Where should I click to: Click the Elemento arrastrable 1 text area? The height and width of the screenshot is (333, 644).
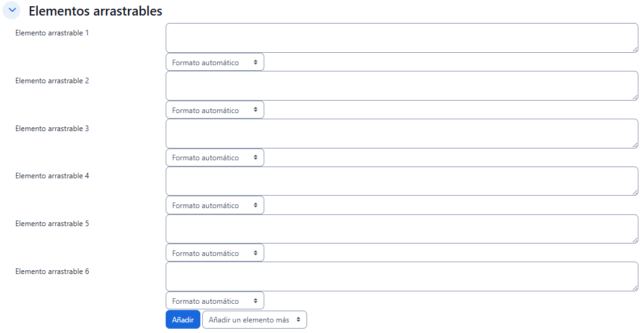pos(401,38)
